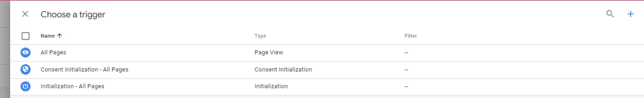Click the Initialization type cell
This screenshot has width=644, height=98.
271,86
